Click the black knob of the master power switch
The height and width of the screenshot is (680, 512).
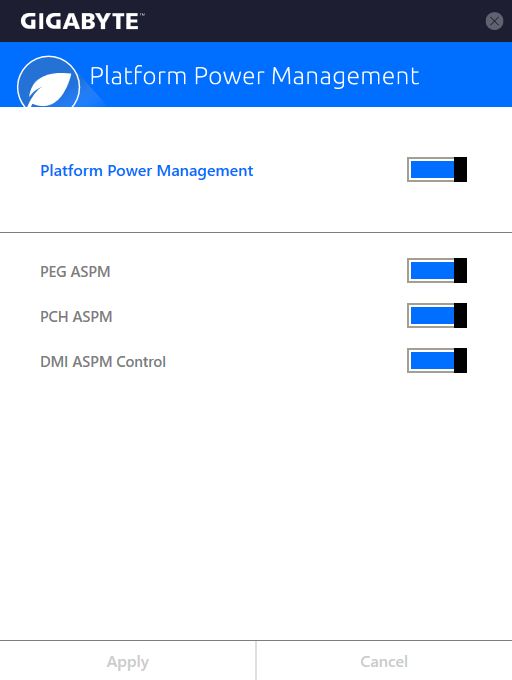(460, 170)
